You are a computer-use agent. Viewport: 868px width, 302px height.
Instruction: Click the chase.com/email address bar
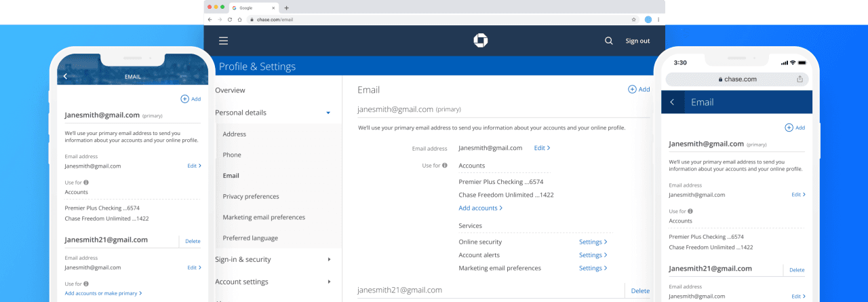[x=442, y=20]
